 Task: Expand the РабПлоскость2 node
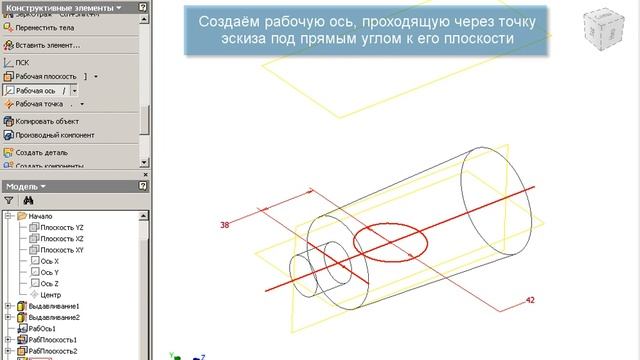click(x=8, y=351)
